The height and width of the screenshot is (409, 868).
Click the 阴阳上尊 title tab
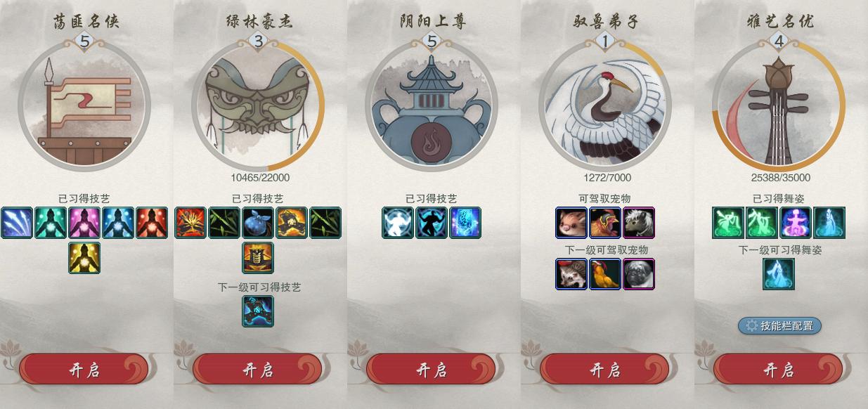coord(432,21)
